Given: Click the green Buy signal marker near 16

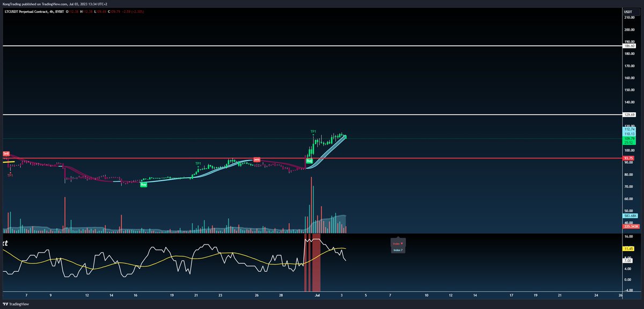Looking at the screenshot, I should (x=143, y=184).
